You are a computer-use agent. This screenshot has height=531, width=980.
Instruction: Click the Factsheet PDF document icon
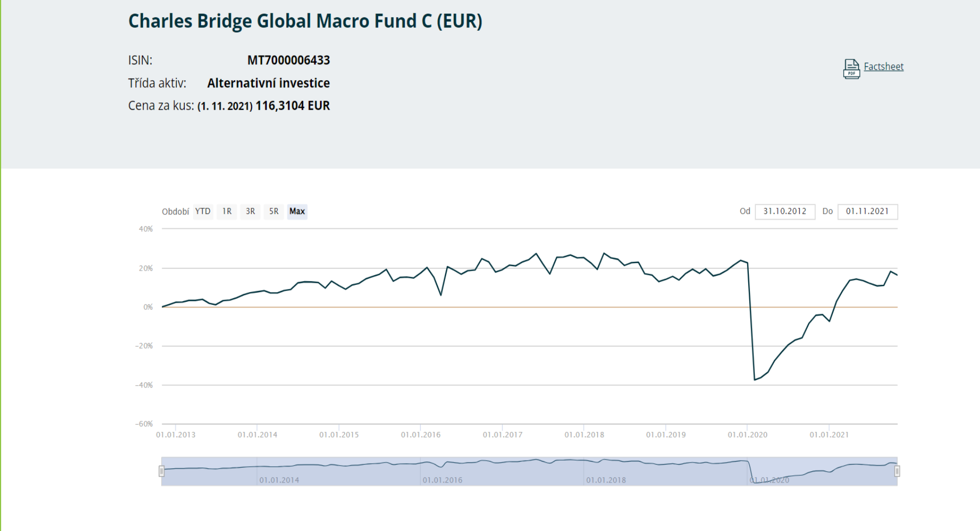coord(851,68)
